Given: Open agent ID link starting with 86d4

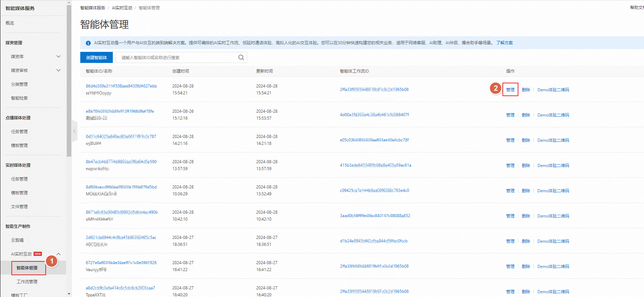Looking at the screenshot, I should tap(121, 86).
